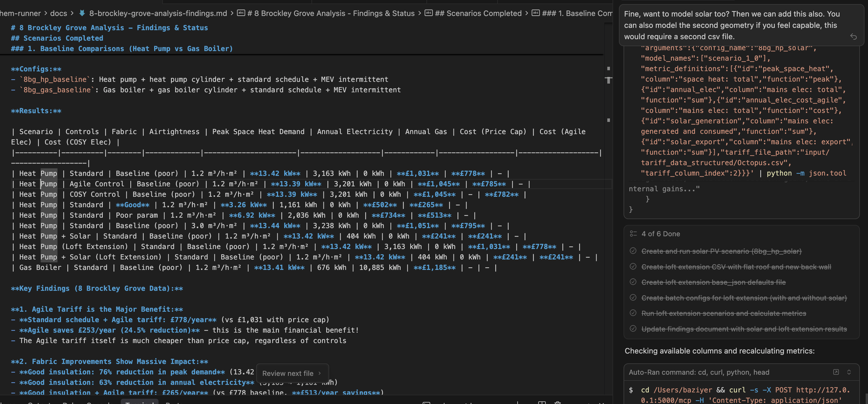This screenshot has width=868, height=404.
Task: Open the docs breadcrumb menu item
Action: click(59, 13)
